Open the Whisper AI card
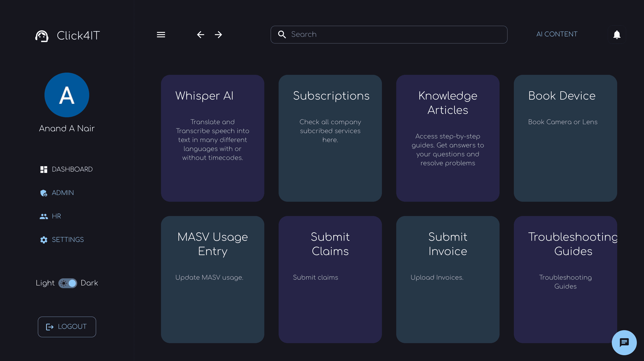Screen dimensions: 644x361 click(x=212, y=138)
